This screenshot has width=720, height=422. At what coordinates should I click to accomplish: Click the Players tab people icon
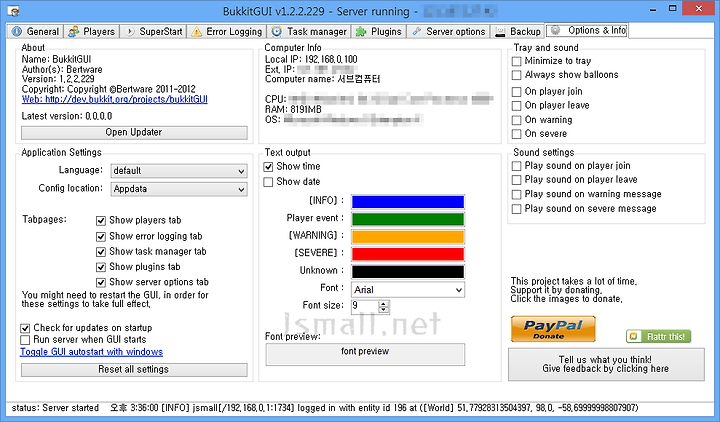pos(73,31)
